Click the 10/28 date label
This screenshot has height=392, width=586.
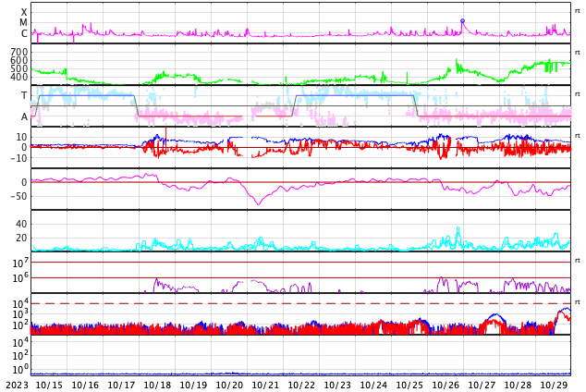click(518, 386)
